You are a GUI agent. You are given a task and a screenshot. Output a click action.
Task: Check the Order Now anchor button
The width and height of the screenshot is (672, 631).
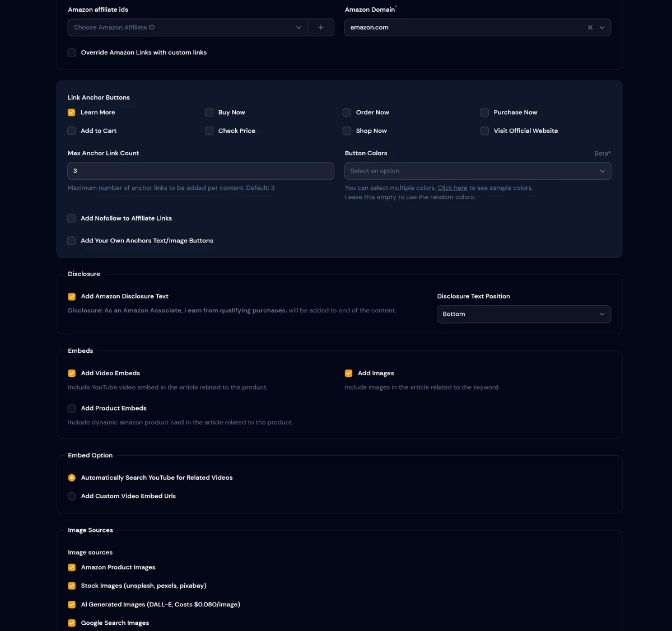(347, 113)
